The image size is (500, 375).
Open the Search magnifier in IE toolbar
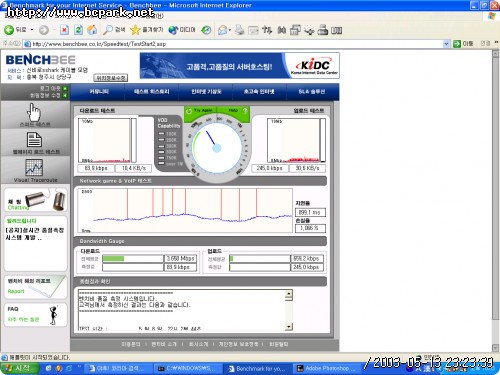tap(108, 30)
